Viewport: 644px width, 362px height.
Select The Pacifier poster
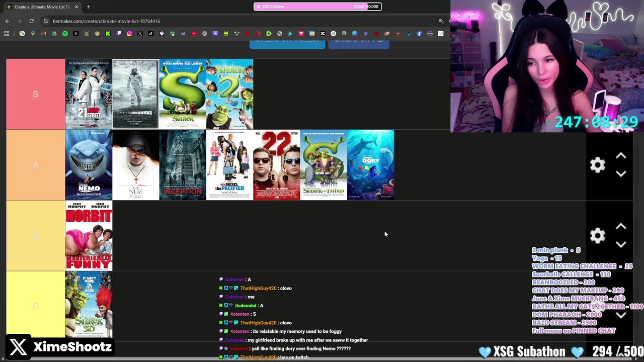pos(229,165)
